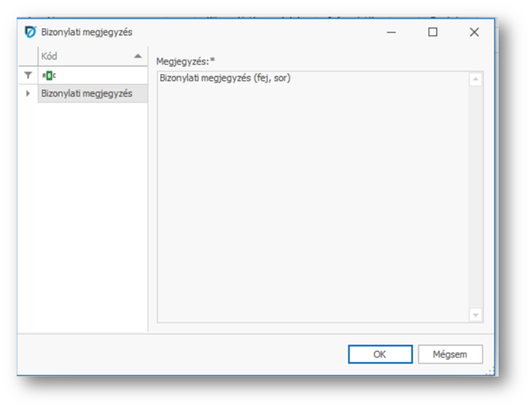Image resolution: width=532 pixels, height=410 pixels.
Task: Click the row indicator arrow beside Bizonylati megjegyzés
Action: pyautogui.click(x=28, y=94)
